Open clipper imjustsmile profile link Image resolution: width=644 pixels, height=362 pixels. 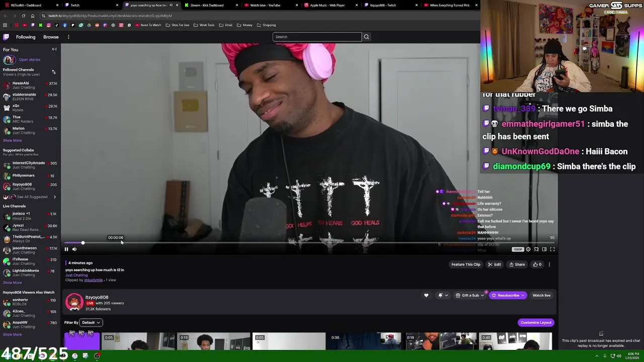(93, 280)
